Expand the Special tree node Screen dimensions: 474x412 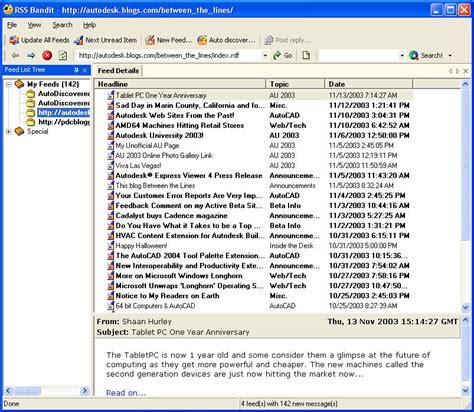[x=9, y=132]
